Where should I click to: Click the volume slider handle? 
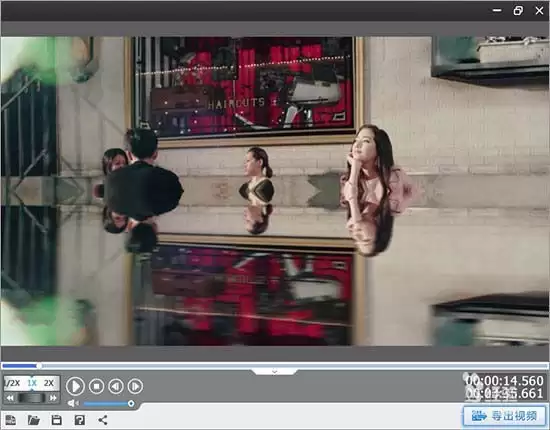point(131,404)
